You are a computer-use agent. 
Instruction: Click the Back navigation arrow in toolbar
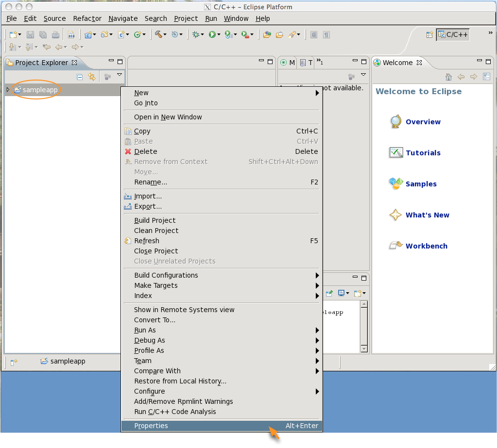click(x=59, y=47)
